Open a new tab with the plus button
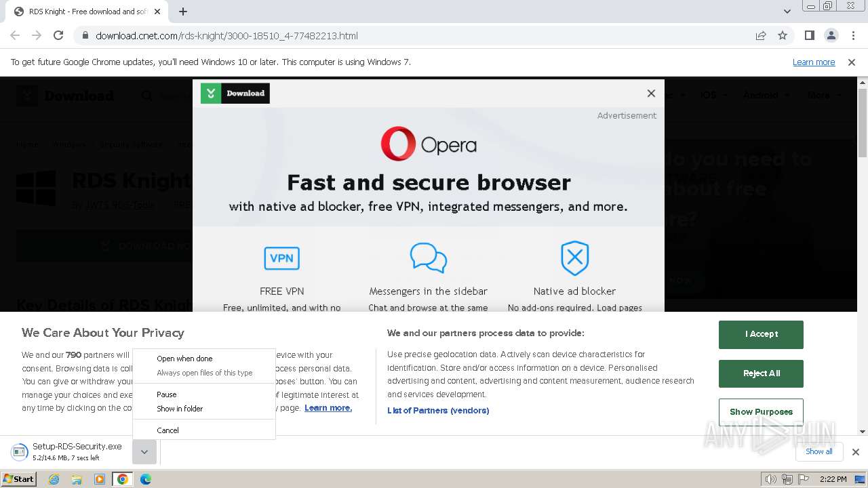Viewport: 868px width, 488px height. (183, 12)
